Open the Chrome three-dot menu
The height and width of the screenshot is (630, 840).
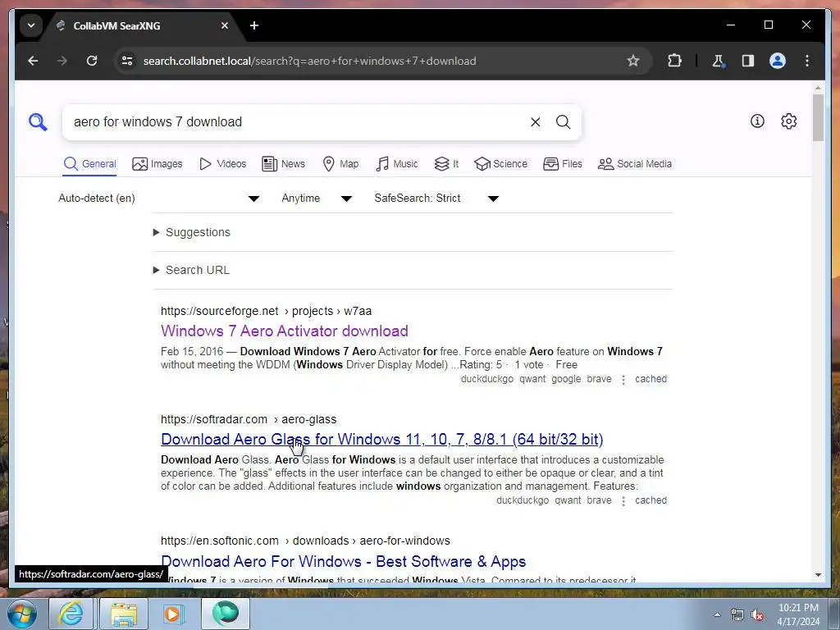[807, 61]
